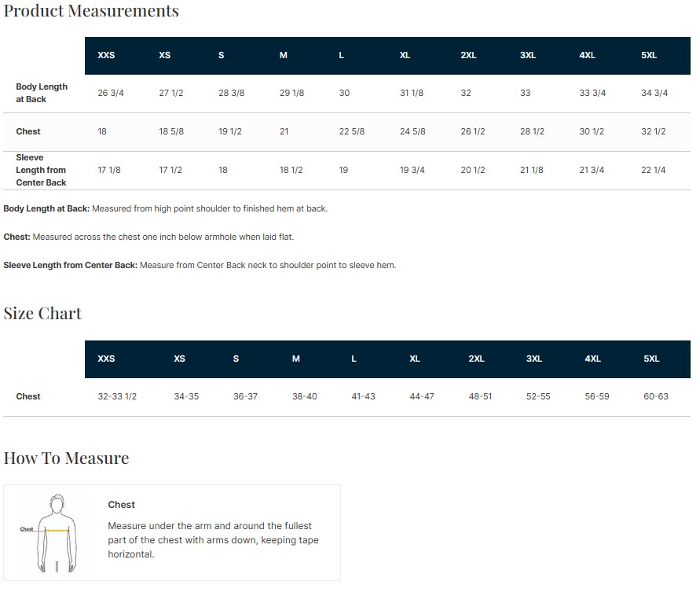Click the Sleeve Length from Center Back definition
The width and height of the screenshot is (700, 596).
click(200, 265)
